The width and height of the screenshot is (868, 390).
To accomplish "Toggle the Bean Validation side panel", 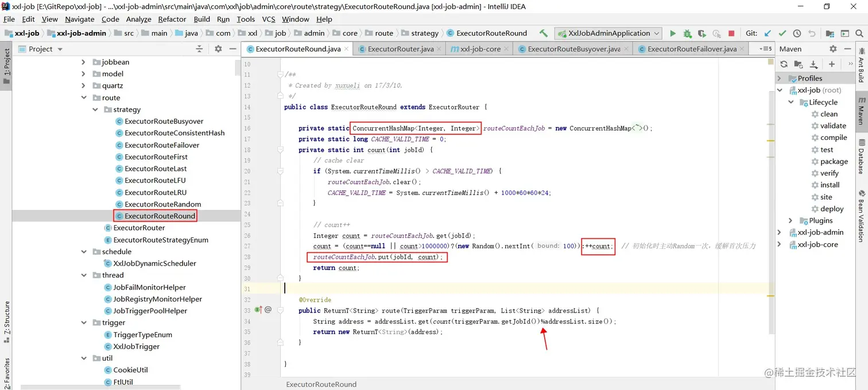I will click(861, 217).
